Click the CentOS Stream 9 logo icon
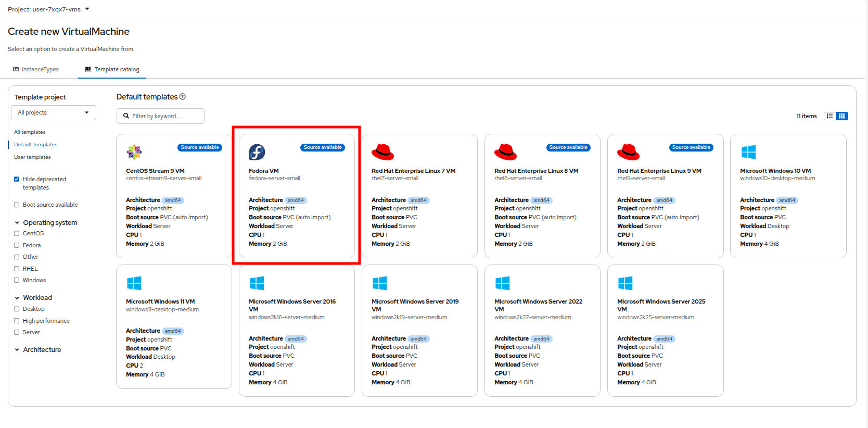This screenshot has width=868, height=428. pyautogui.click(x=134, y=152)
